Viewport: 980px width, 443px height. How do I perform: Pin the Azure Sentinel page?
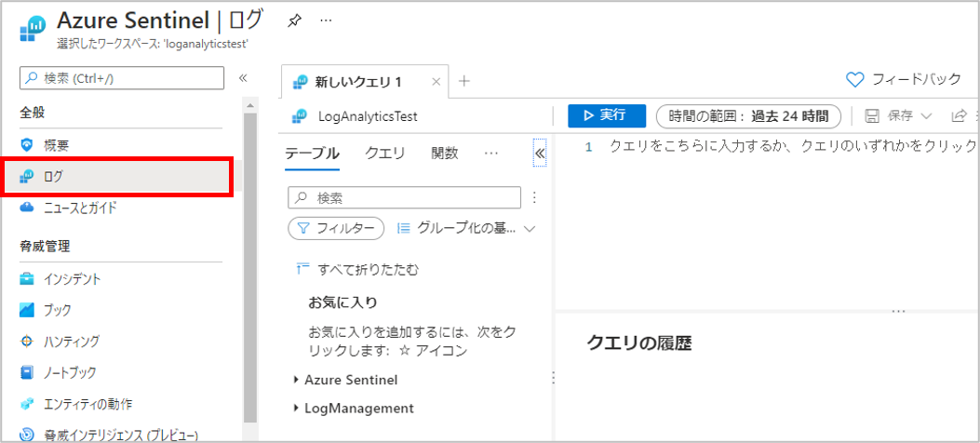point(294,20)
